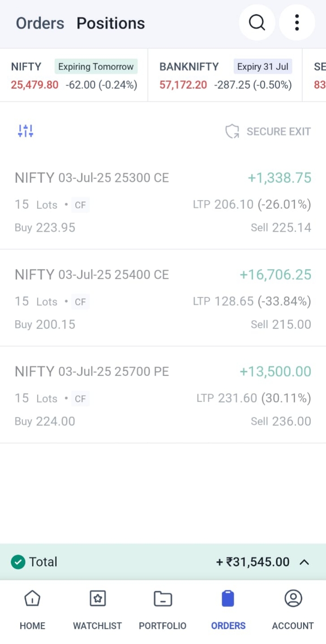This screenshot has width=326, height=644.
Task: Open NIFTY 25300 CE position row
Action: click(x=163, y=202)
